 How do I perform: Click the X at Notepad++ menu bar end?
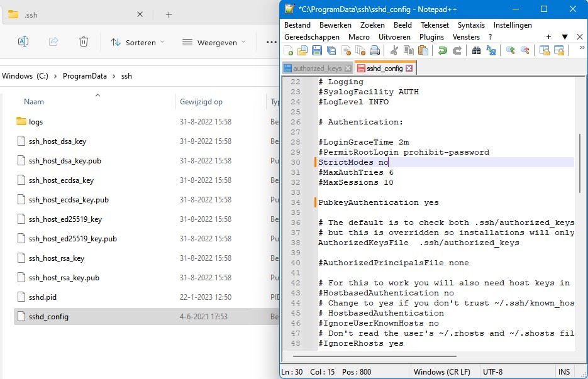click(580, 36)
